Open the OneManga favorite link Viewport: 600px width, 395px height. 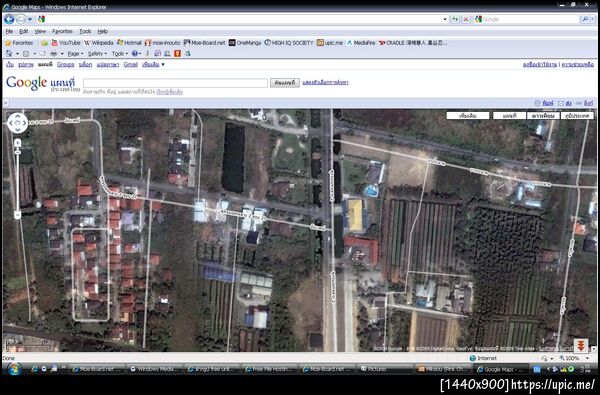pos(245,43)
